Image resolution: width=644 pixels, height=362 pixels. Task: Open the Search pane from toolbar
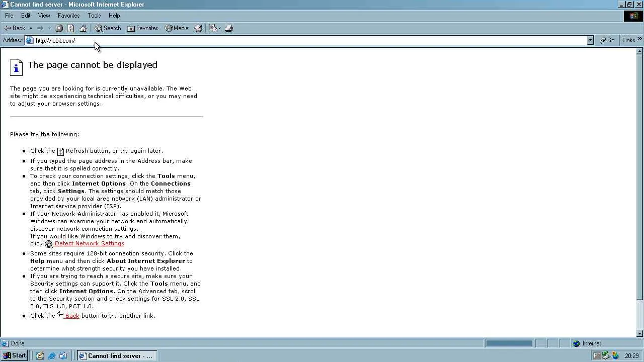108,28
